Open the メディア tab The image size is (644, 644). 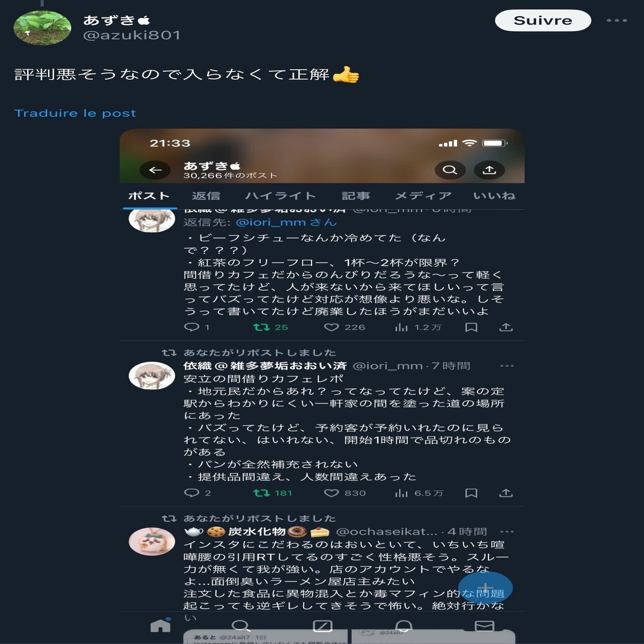(x=423, y=196)
